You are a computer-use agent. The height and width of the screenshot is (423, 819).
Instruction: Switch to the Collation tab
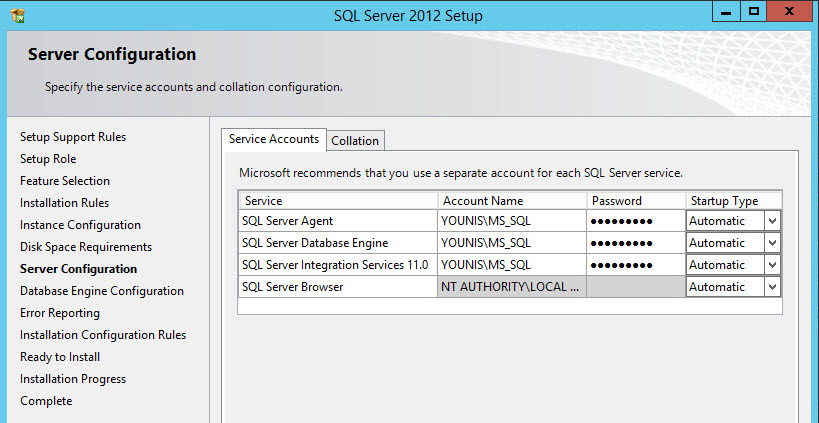[x=355, y=141]
